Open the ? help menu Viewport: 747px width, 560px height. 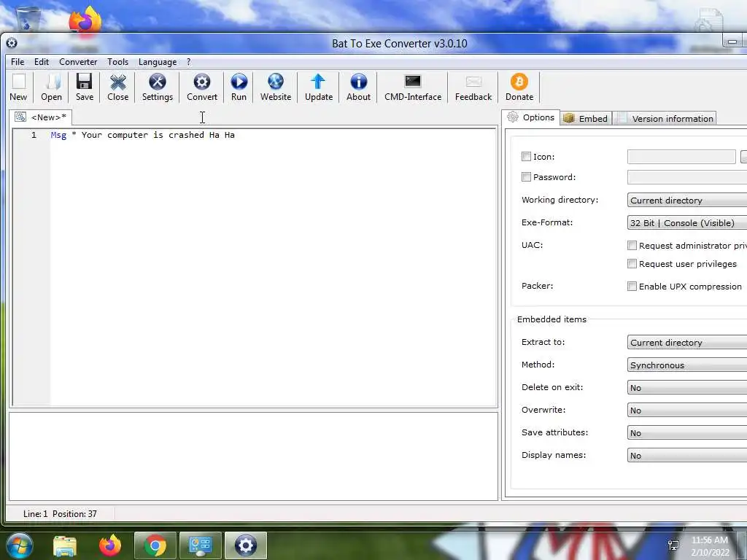click(189, 62)
